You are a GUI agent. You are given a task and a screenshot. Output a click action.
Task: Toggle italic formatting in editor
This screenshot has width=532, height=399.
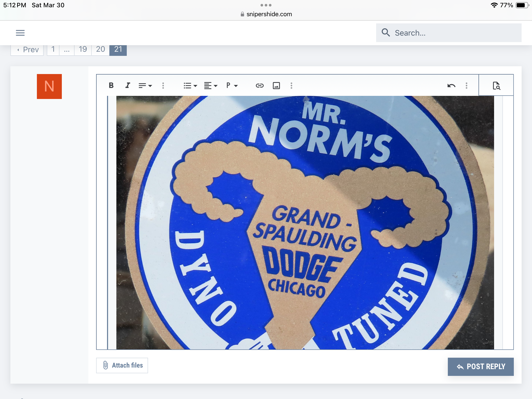tap(128, 85)
